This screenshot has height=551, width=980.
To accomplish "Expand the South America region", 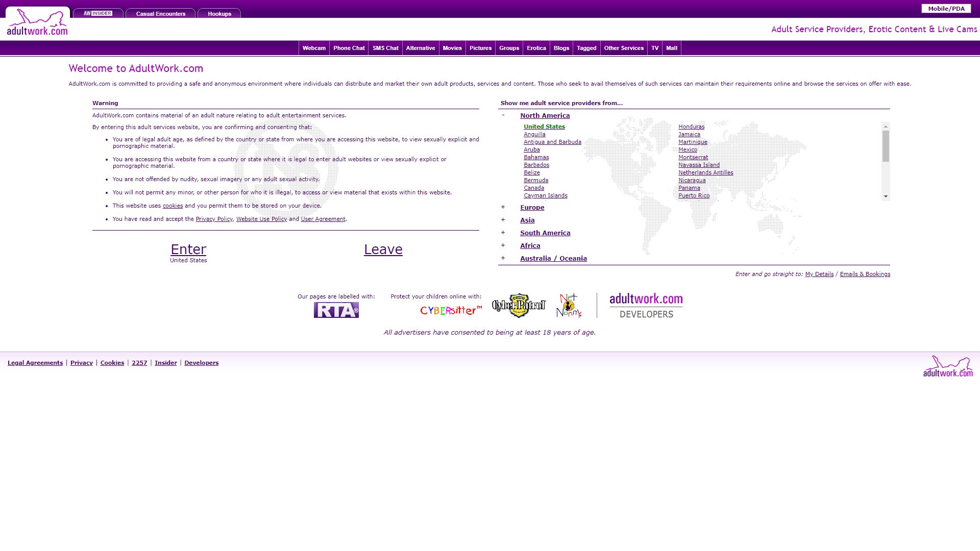I will coord(503,233).
